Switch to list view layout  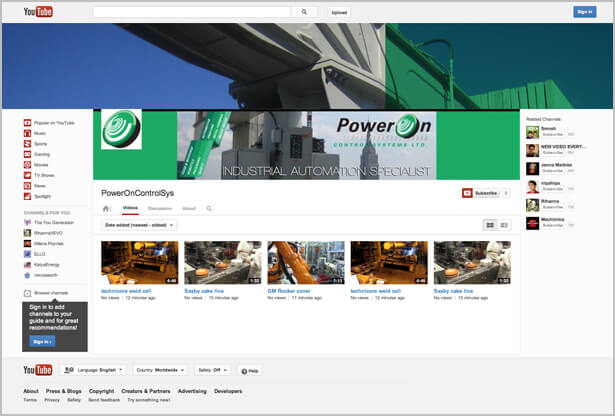(504, 225)
